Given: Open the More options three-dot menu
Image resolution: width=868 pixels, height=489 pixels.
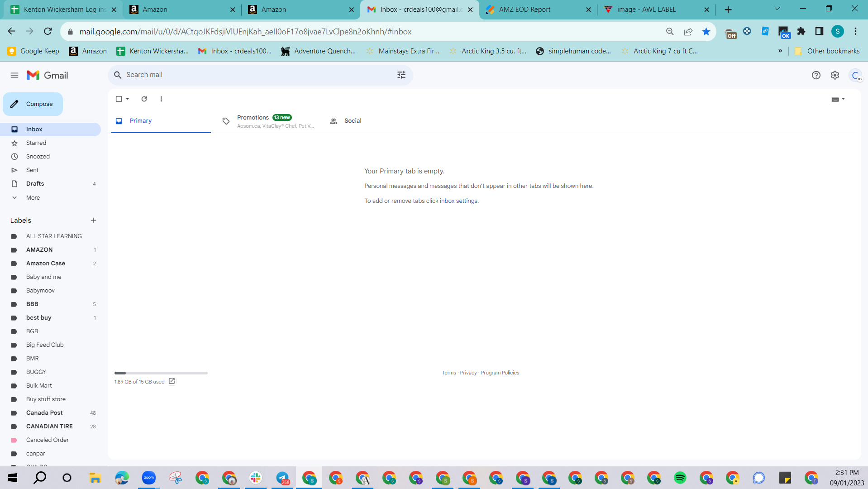Looking at the screenshot, I should tap(161, 99).
